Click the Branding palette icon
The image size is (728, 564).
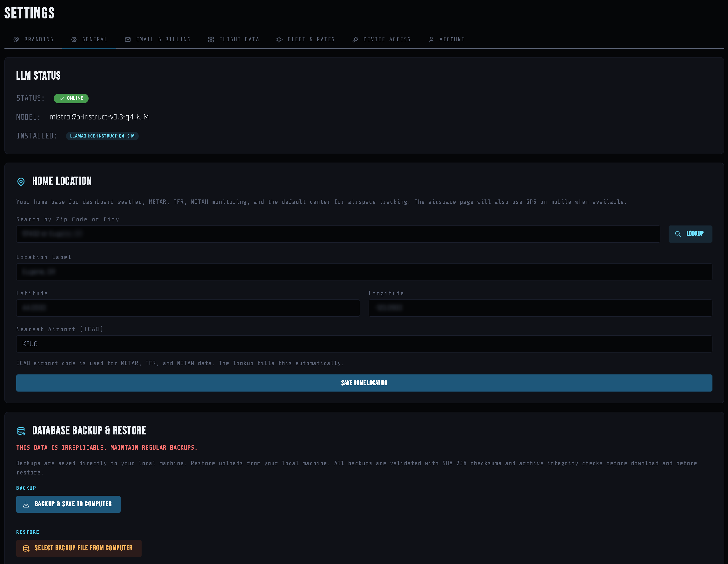coord(16,40)
